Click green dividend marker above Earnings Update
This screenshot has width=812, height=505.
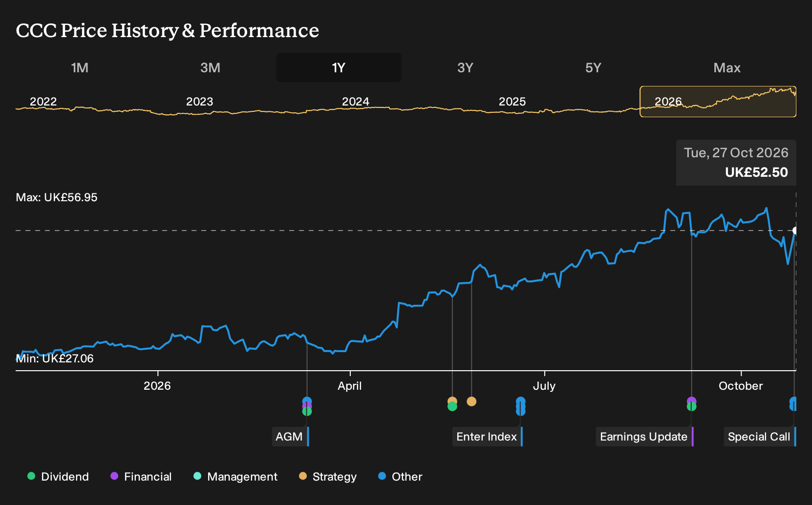tap(691, 406)
